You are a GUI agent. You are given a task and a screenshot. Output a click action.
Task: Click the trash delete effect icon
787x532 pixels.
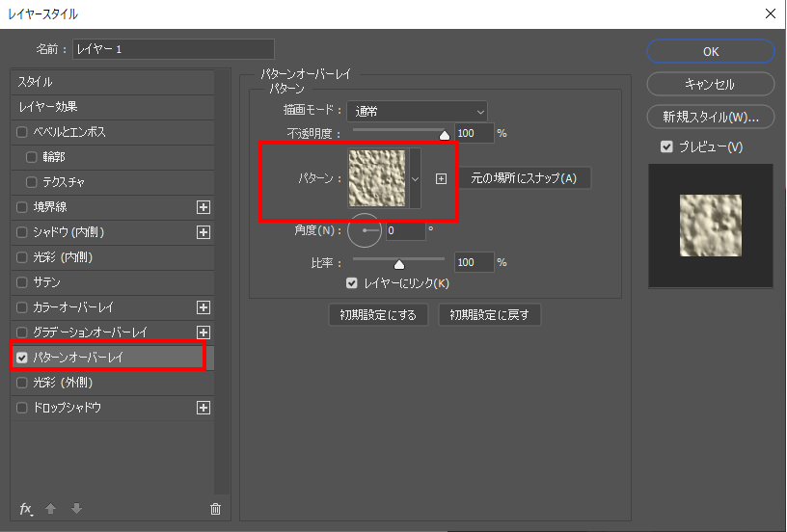click(215, 509)
